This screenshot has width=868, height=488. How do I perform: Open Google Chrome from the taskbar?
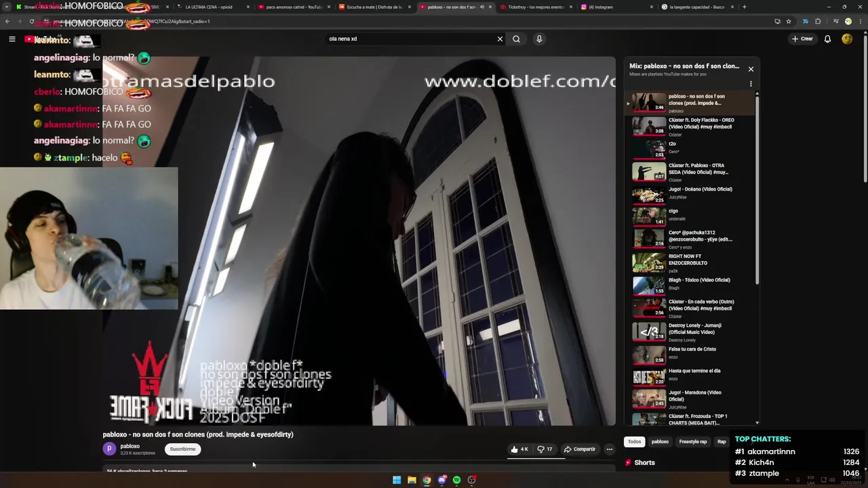point(427,480)
